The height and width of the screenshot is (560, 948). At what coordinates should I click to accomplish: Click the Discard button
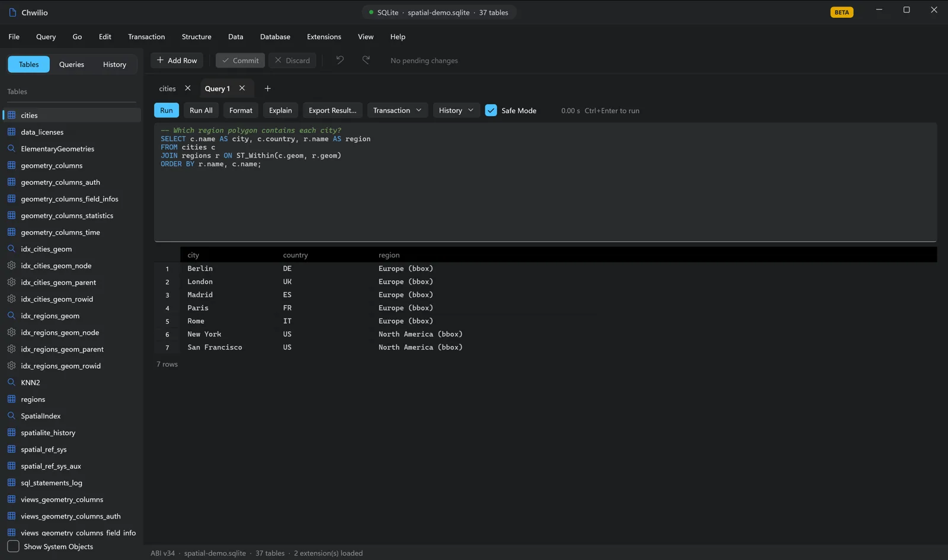[x=293, y=60]
